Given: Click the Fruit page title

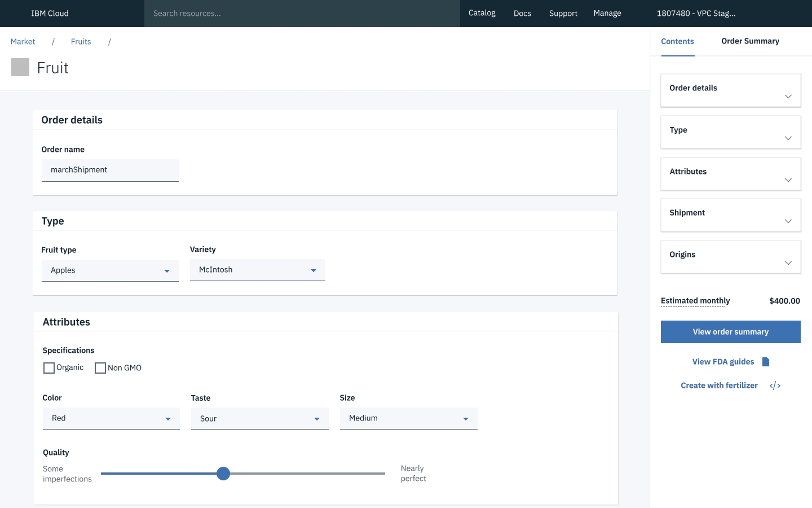Looking at the screenshot, I should (x=52, y=68).
